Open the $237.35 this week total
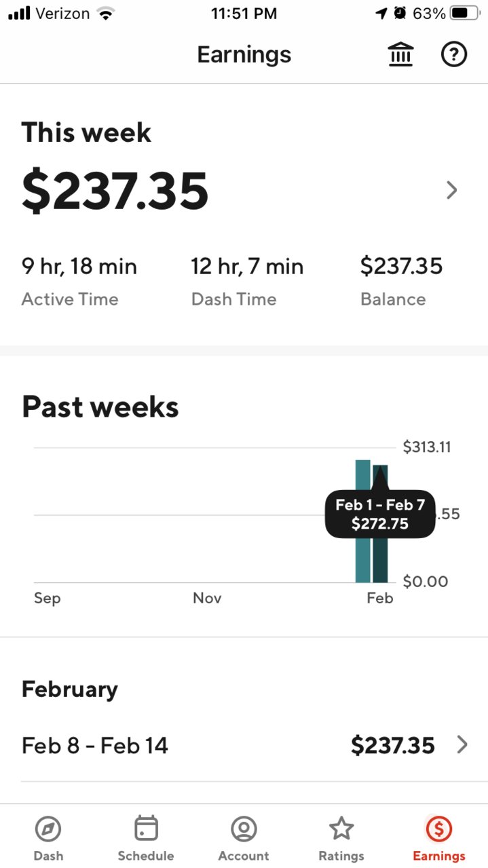Viewport: 488px width, 868px height. (x=115, y=191)
